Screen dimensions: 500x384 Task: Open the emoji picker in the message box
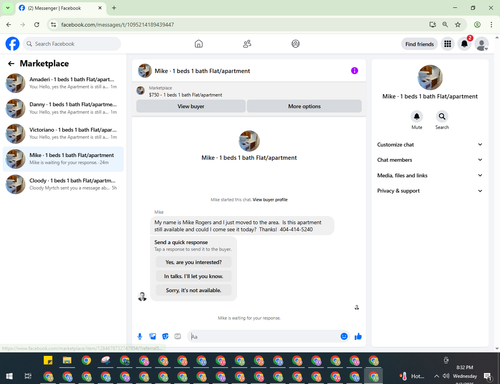click(344, 336)
